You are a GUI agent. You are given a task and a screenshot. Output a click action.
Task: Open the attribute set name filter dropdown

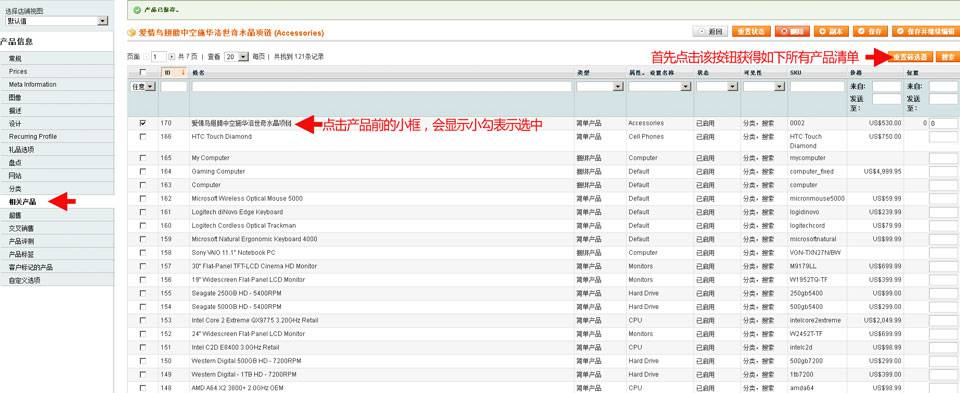pos(660,87)
